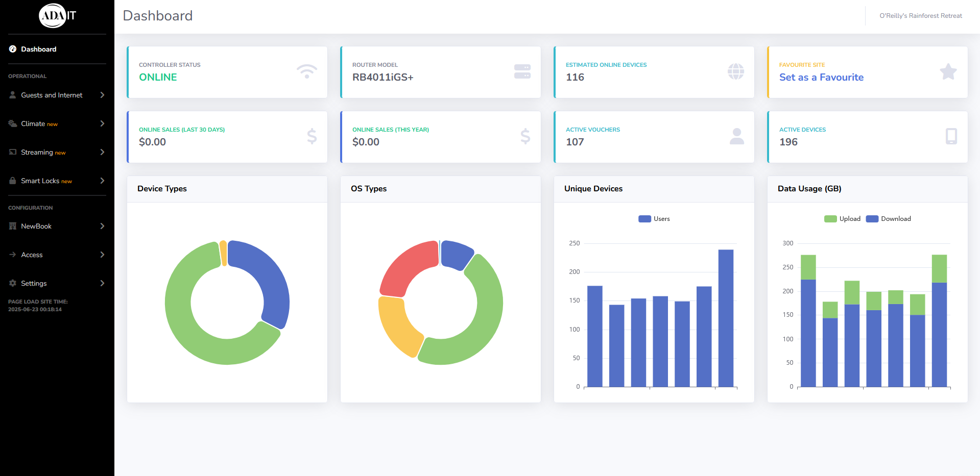
Task: Click the globe icon on Estimated Online Devices
Action: point(736,71)
